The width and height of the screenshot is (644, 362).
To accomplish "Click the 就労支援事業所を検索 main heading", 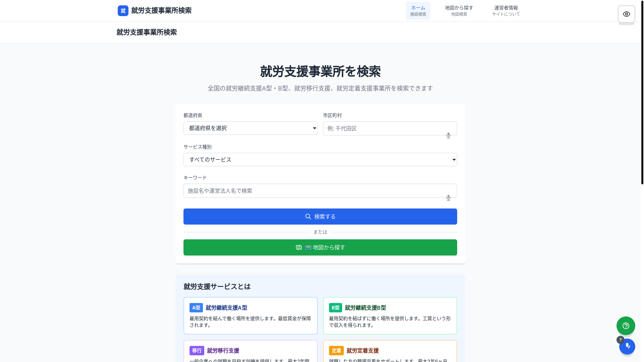I will point(320,71).
